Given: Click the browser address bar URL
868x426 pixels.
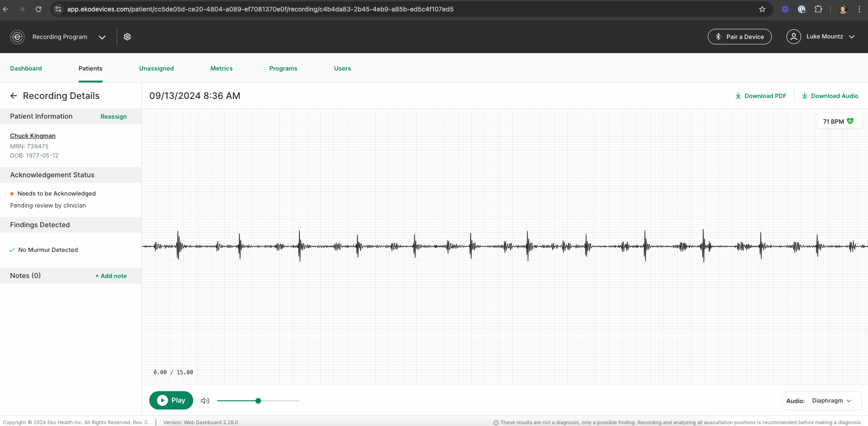Looking at the screenshot, I should [x=260, y=9].
